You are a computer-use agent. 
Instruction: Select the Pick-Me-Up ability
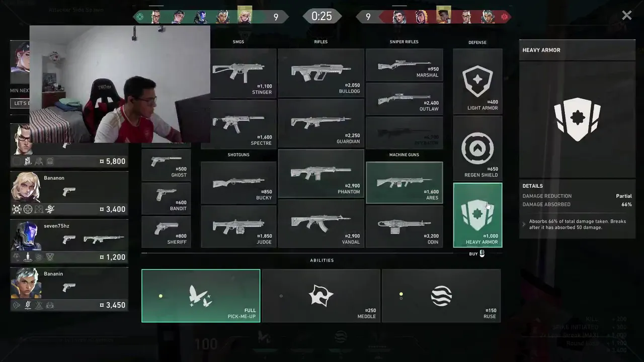pos(201,296)
